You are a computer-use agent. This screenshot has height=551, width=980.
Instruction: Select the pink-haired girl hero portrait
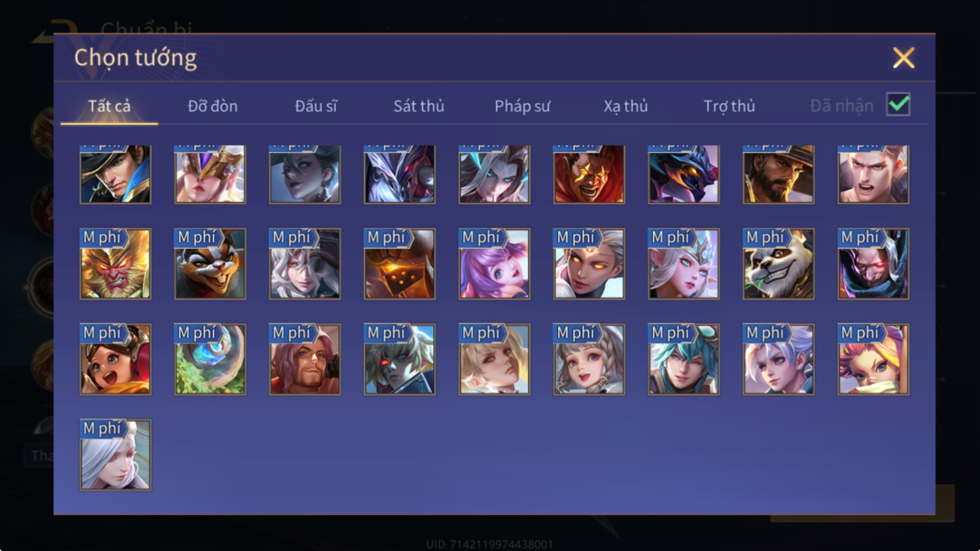(495, 264)
